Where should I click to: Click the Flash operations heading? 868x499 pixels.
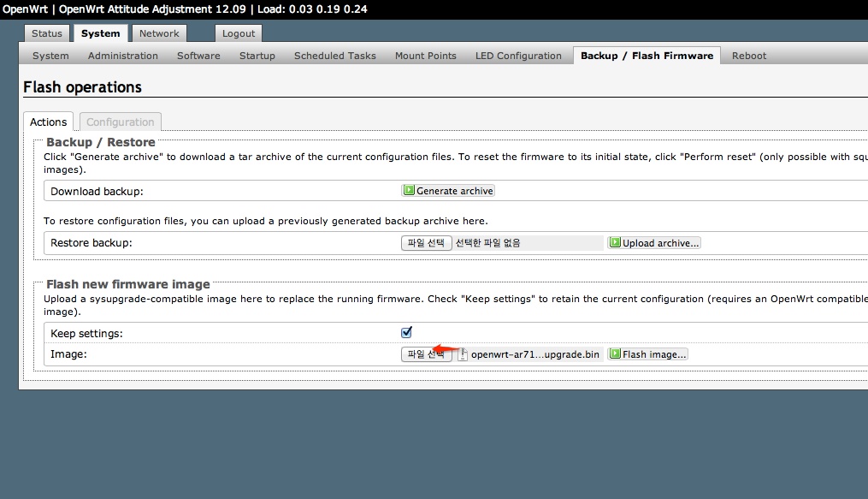click(x=82, y=87)
